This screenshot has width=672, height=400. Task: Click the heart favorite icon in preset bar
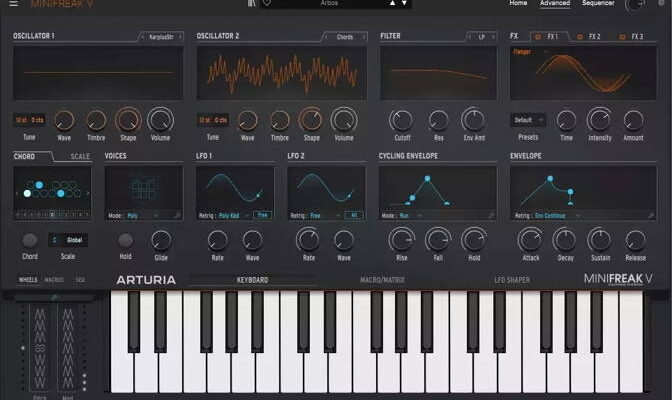pyautogui.click(x=265, y=3)
